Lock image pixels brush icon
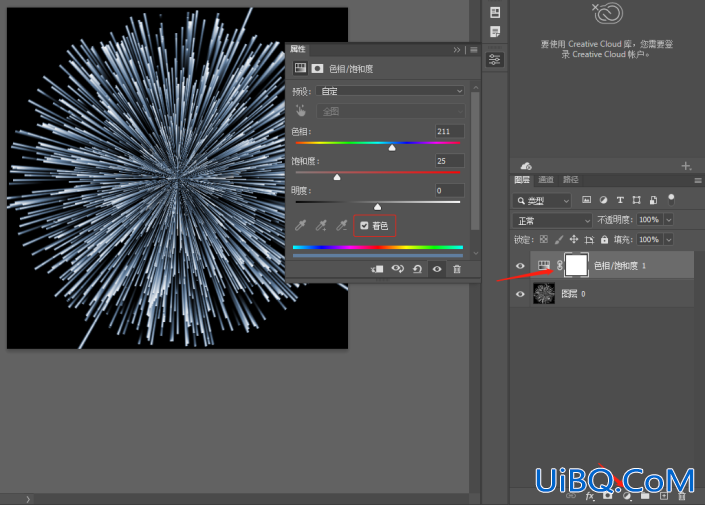The width and height of the screenshot is (705, 505). pyautogui.click(x=559, y=239)
